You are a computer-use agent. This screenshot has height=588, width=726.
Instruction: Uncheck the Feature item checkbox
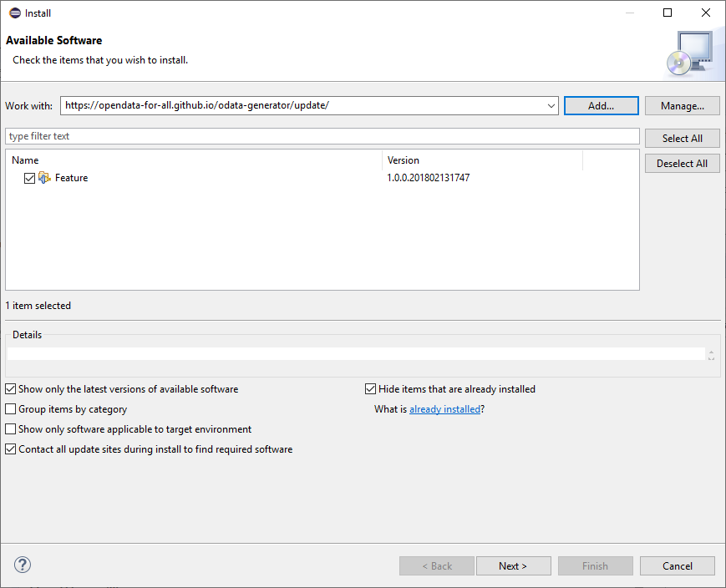coord(30,178)
